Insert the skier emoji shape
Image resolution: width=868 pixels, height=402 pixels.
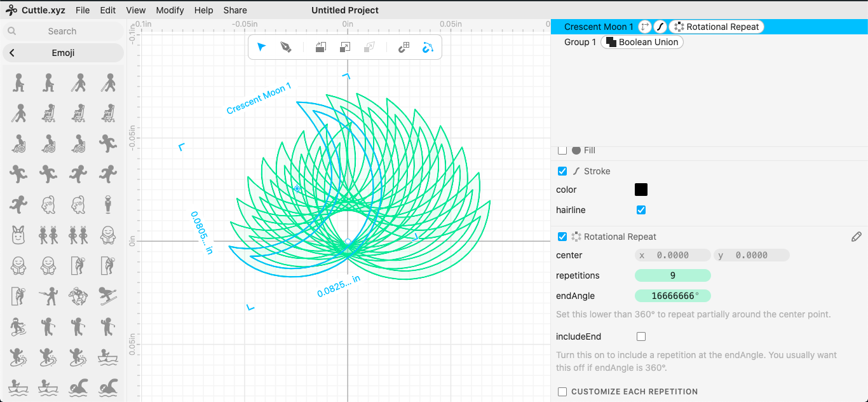tap(108, 296)
